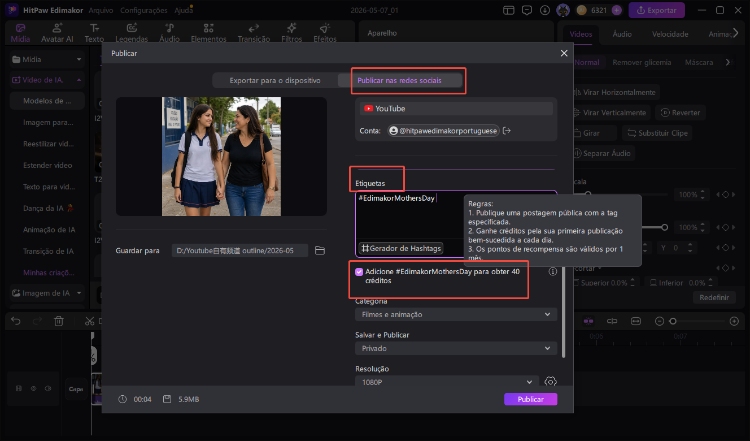
Task: Click the Guardar para path field
Action: [x=240, y=250]
